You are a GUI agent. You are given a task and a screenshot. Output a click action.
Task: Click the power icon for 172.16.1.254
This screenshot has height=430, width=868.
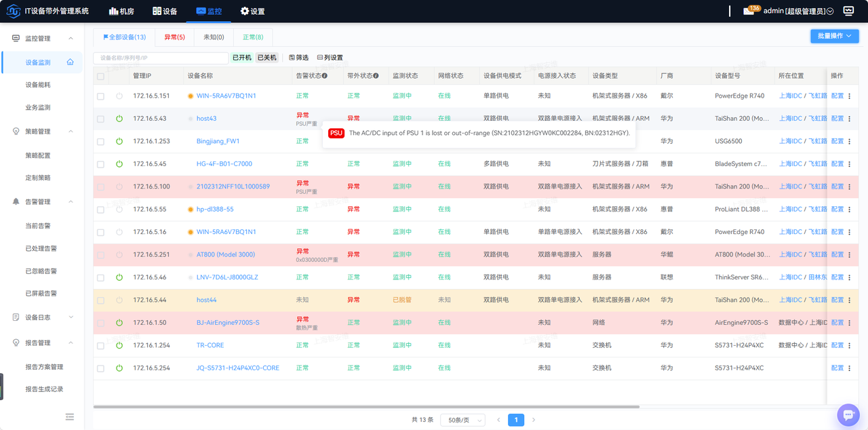[x=119, y=345]
